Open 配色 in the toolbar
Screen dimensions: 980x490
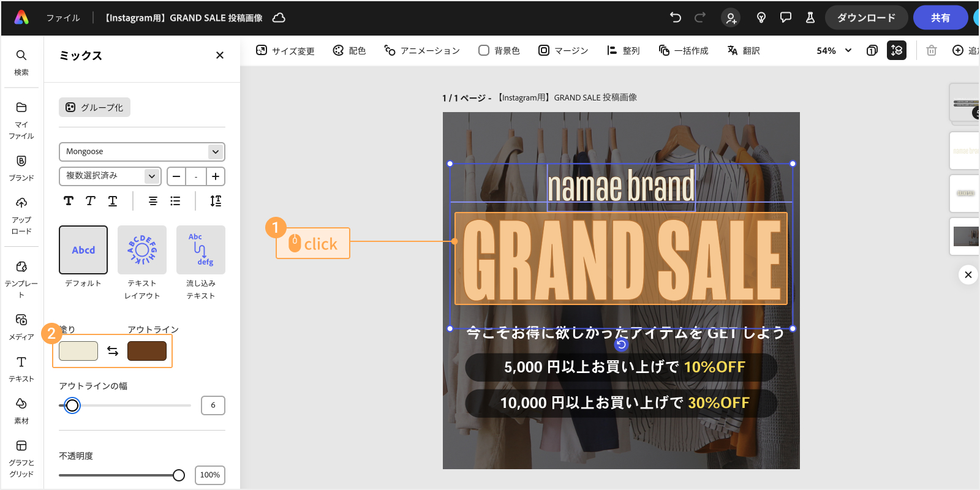(x=349, y=51)
